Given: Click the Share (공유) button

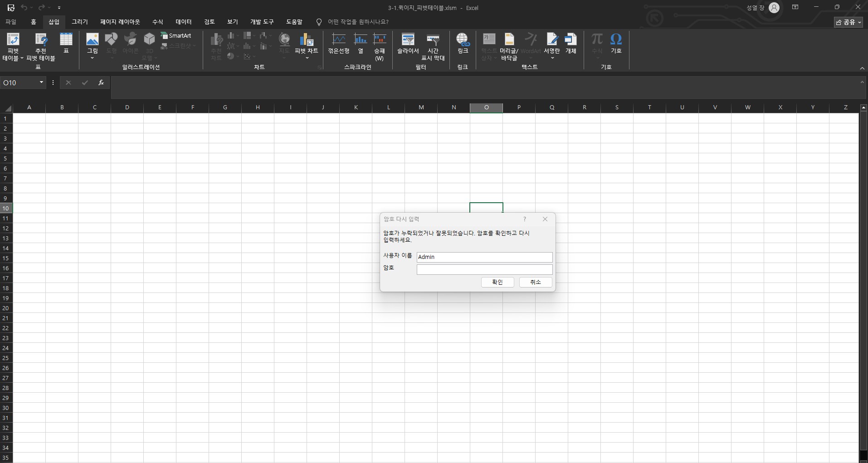Looking at the screenshot, I should tap(848, 22).
